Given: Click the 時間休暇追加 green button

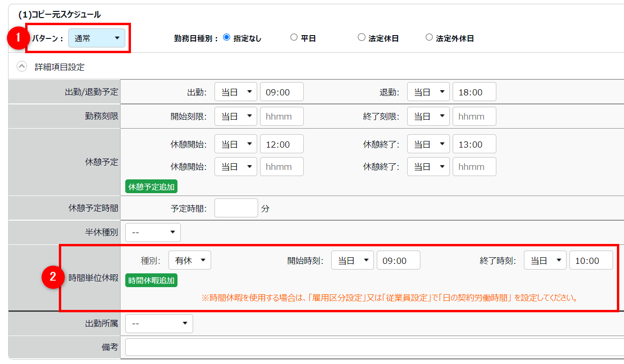Looking at the screenshot, I should [x=151, y=280].
